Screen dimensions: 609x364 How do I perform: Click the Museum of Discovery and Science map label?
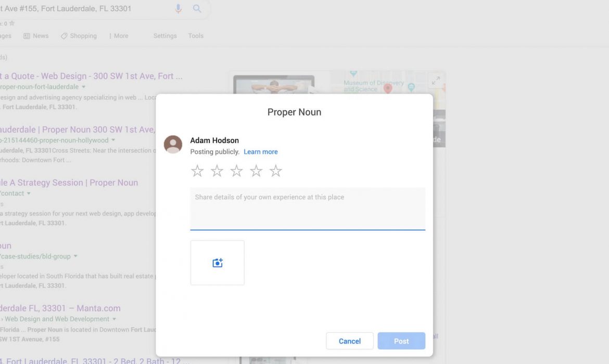(x=374, y=86)
